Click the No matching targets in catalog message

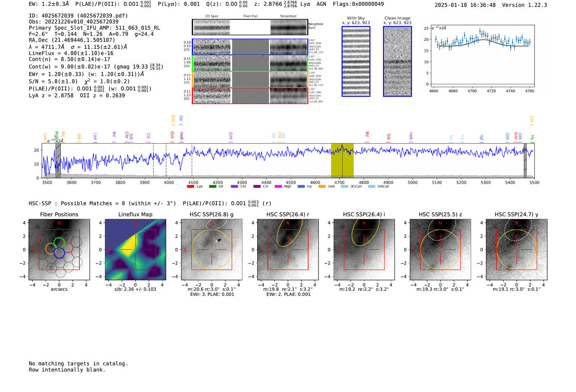pyautogui.click(x=78, y=364)
